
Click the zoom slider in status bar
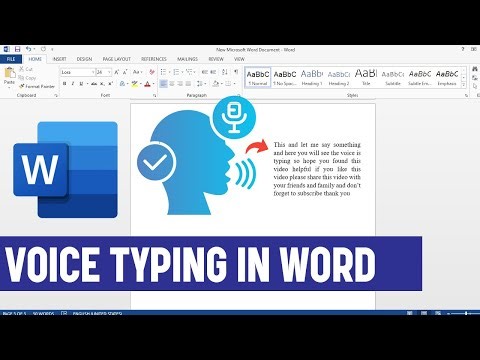pos(466,313)
